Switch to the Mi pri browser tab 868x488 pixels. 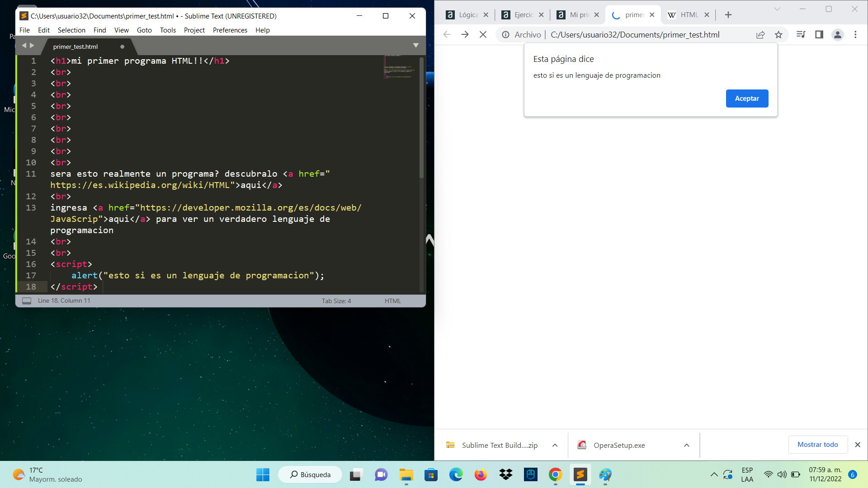(x=579, y=15)
